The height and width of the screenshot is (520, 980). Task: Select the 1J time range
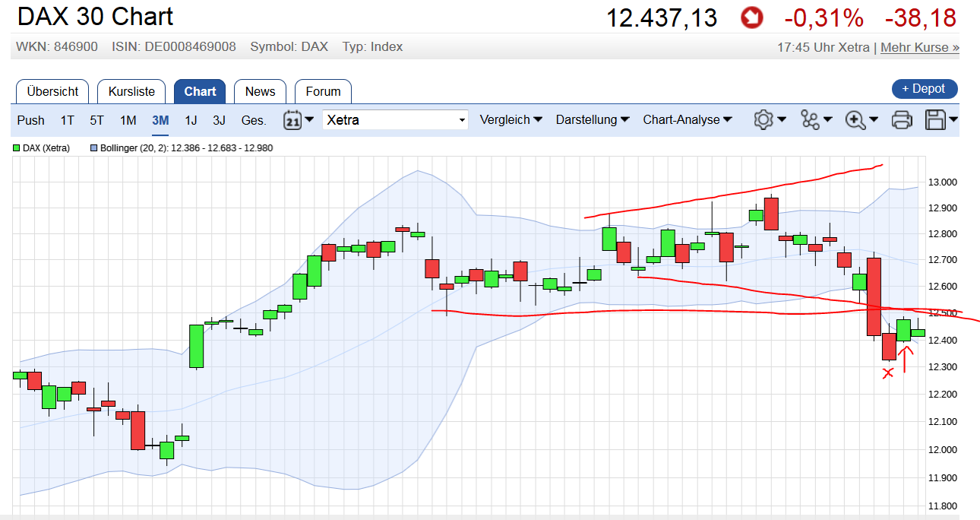coord(191,120)
